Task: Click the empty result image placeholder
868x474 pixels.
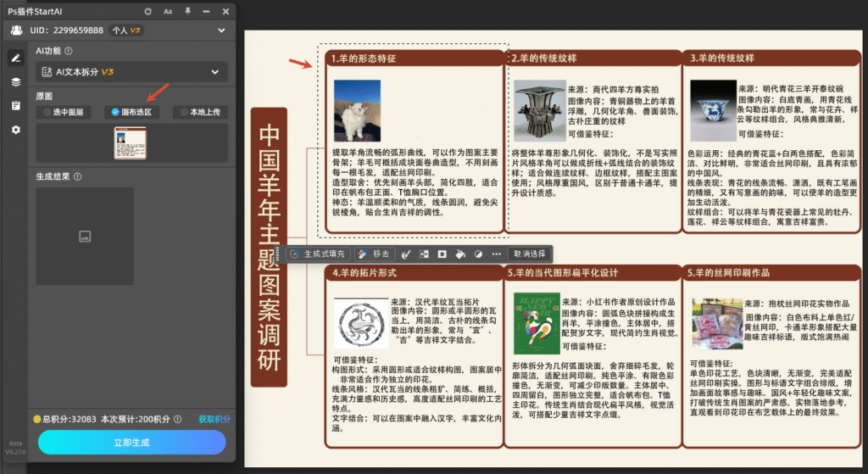Action: click(85, 237)
